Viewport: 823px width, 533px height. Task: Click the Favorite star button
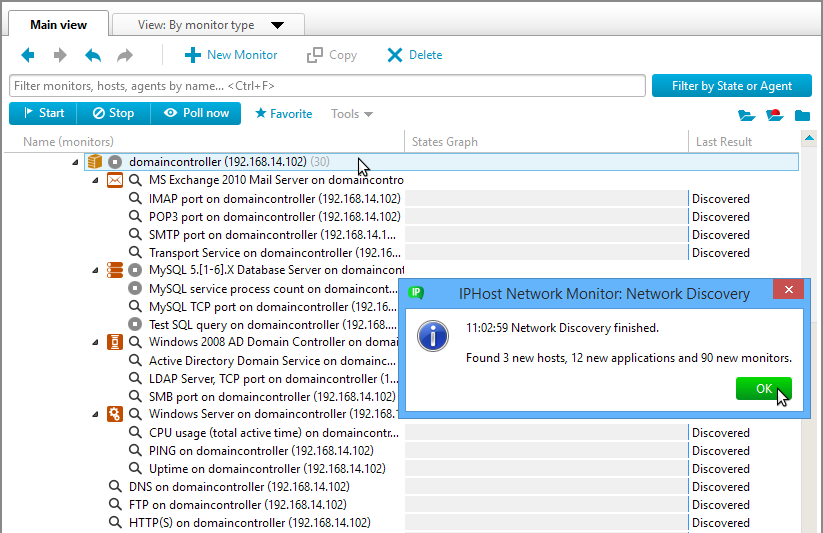point(283,113)
